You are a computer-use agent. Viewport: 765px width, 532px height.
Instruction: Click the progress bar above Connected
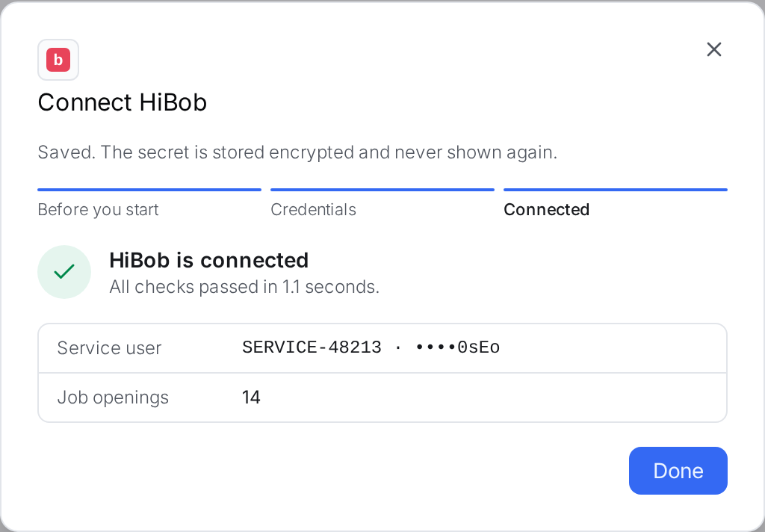616,189
